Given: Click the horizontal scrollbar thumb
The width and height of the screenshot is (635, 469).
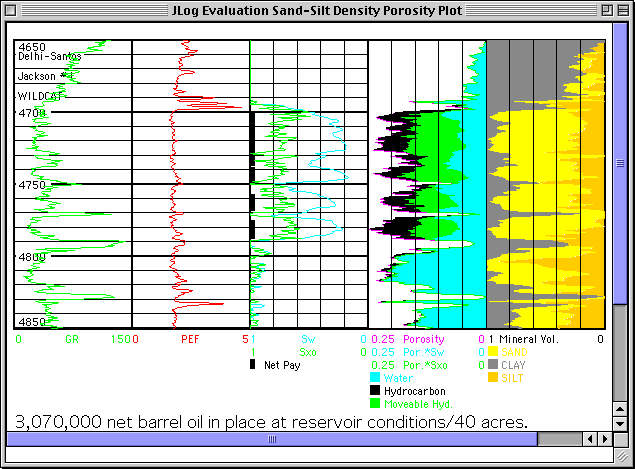Looking at the screenshot, I should click(x=270, y=439).
